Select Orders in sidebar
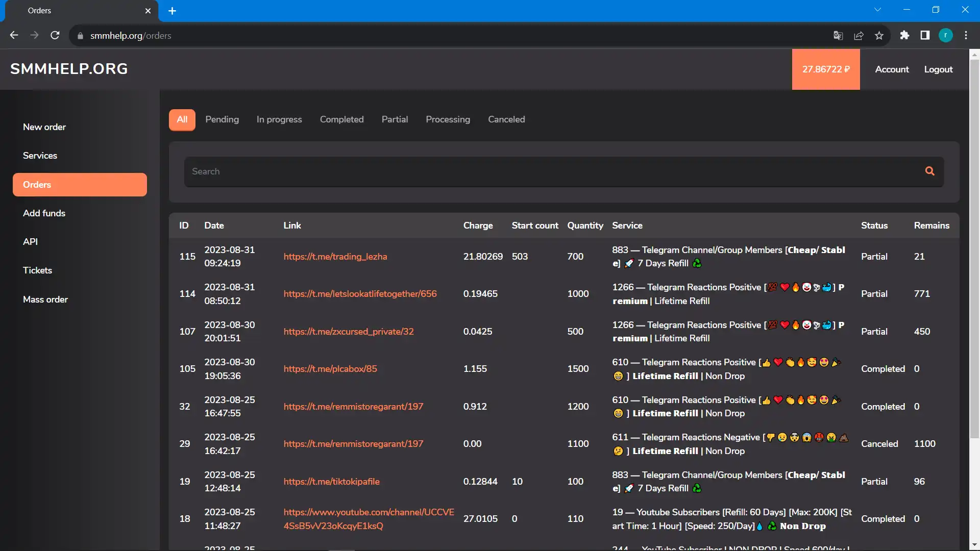Viewport: 980px width, 551px height. tap(80, 185)
